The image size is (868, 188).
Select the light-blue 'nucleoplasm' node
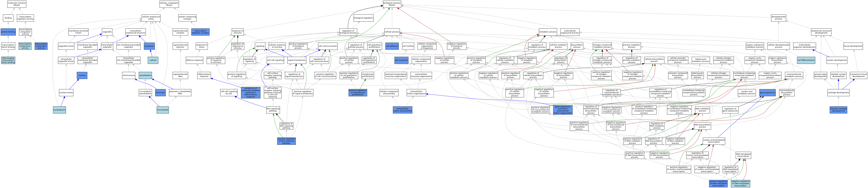point(59,110)
